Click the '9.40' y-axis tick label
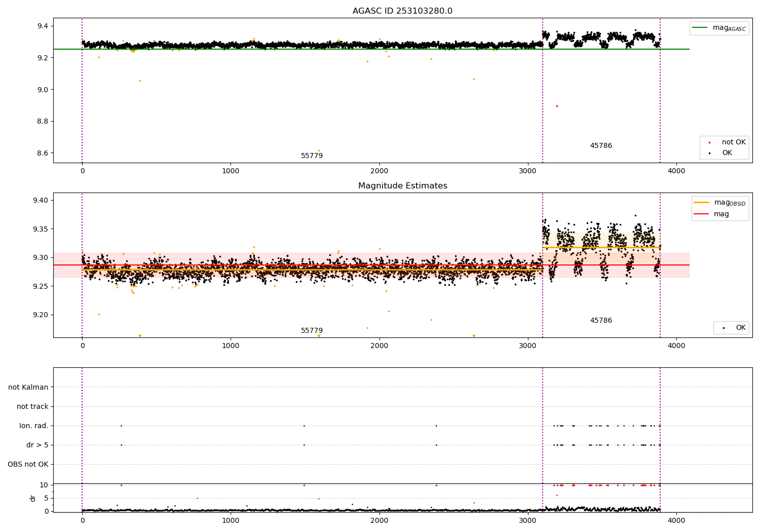The height and width of the screenshot is (532, 760). click(x=41, y=201)
